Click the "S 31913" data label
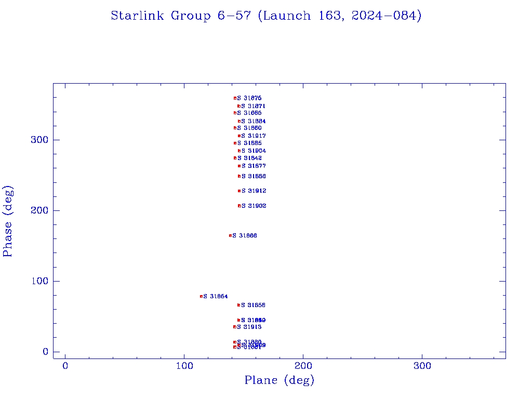 click(249, 327)
